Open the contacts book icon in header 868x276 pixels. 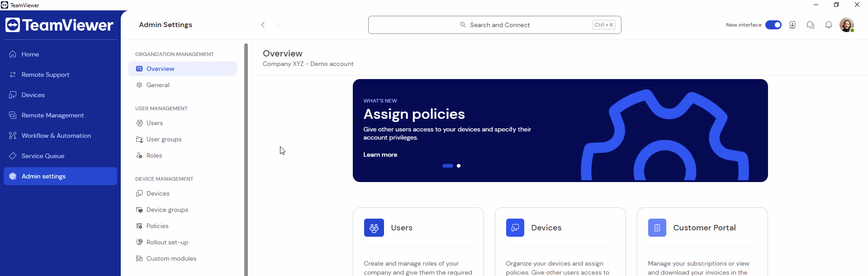point(792,25)
